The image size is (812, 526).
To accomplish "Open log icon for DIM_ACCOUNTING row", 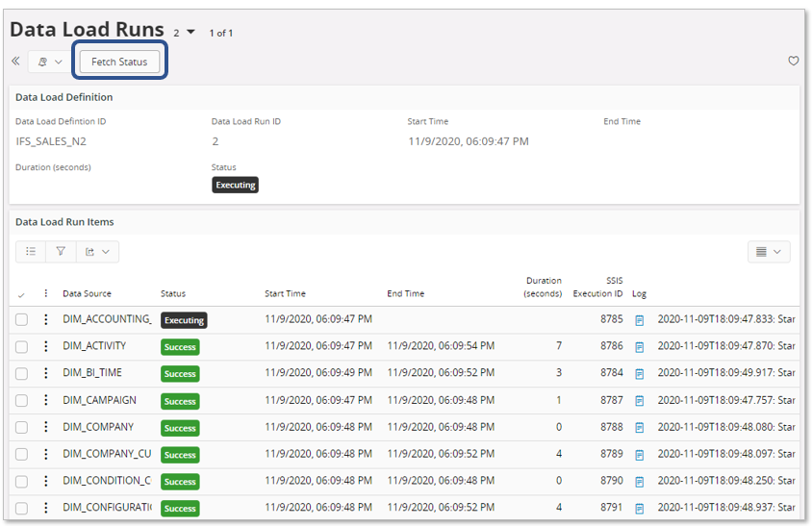I will coord(639,320).
